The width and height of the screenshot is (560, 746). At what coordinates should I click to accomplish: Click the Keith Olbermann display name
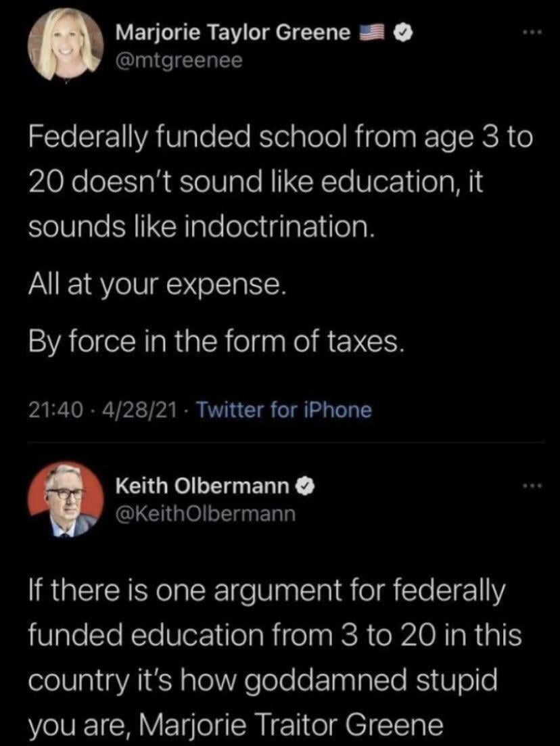(x=204, y=485)
